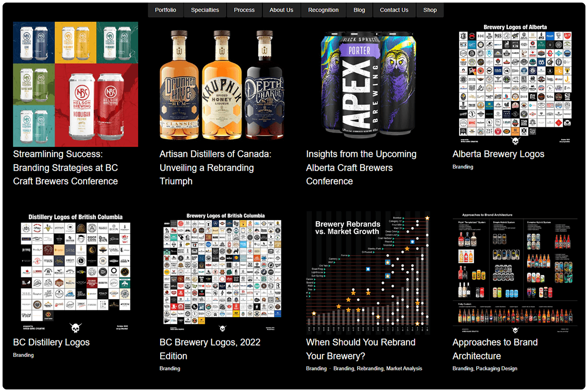View the Brewery Logos of British Columbia poster

coord(222,273)
